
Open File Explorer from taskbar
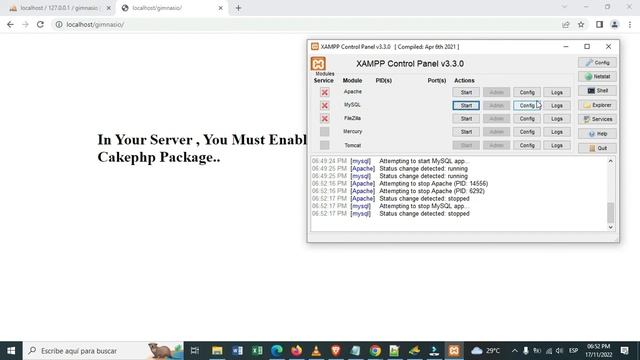pos(217,351)
